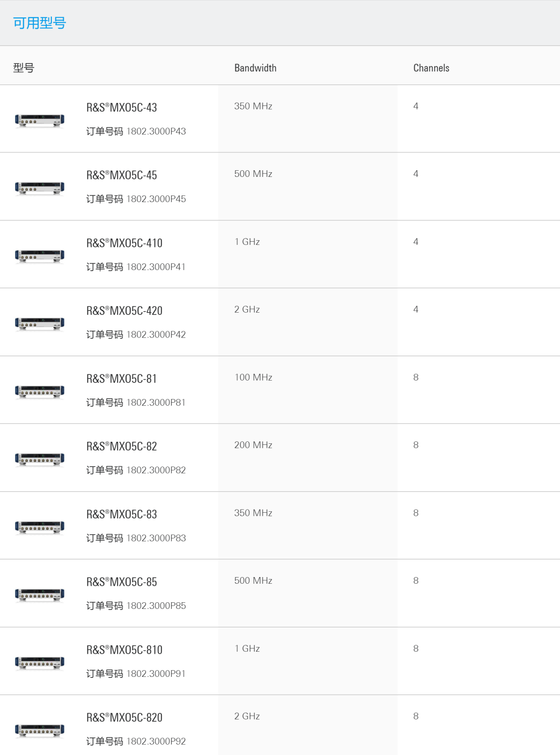Click the R&S MXO5C-83 device thumbnail
Viewport: 560px width, 755px height.
(40, 527)
